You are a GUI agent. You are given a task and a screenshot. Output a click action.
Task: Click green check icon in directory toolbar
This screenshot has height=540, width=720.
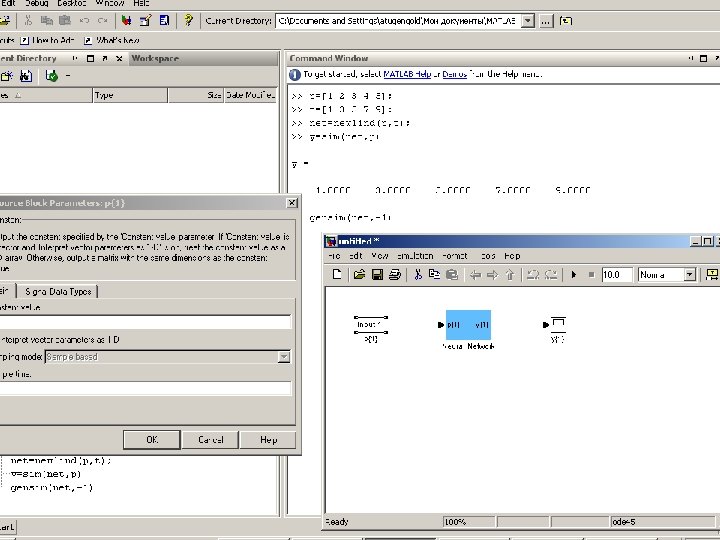[x=51, y=76]
